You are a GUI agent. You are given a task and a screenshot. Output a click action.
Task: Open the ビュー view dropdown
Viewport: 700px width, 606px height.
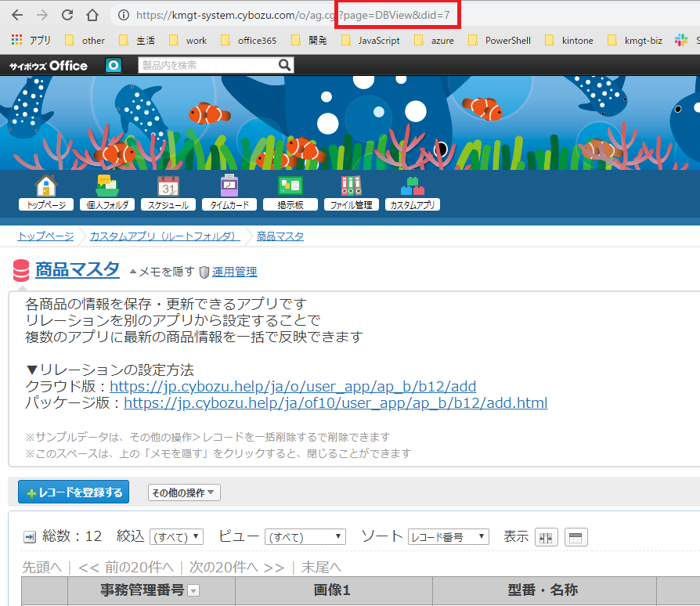coord(305,537)
